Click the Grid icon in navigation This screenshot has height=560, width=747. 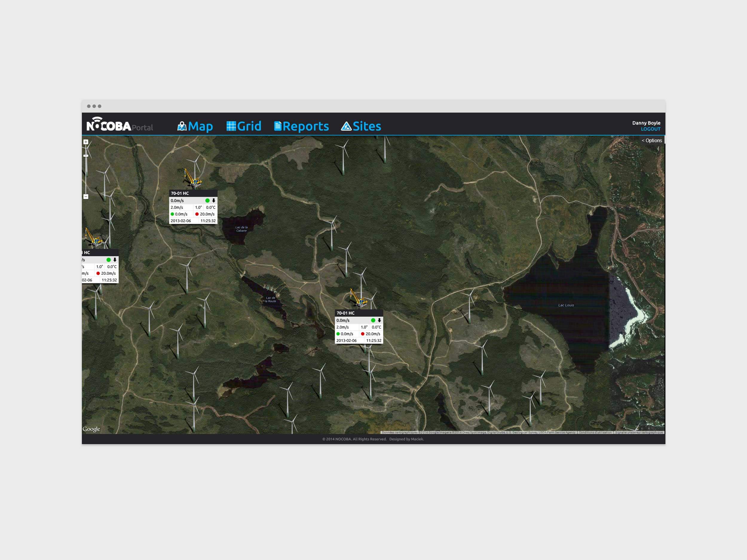(231, 126)
